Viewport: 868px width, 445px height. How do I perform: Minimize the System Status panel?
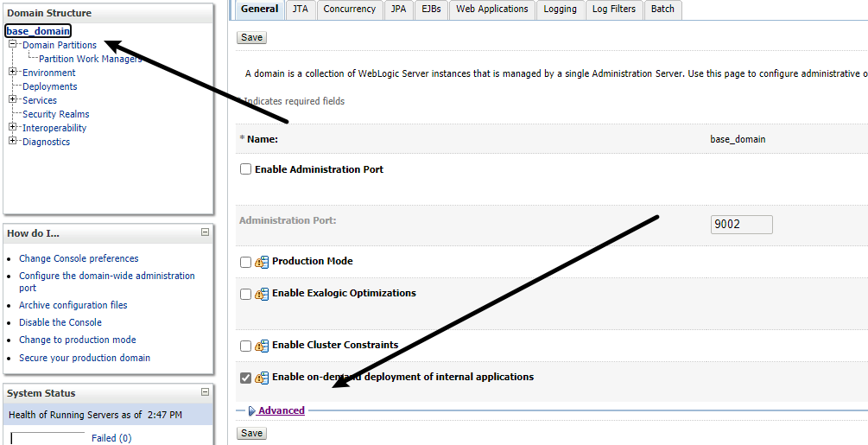point(205,392)
